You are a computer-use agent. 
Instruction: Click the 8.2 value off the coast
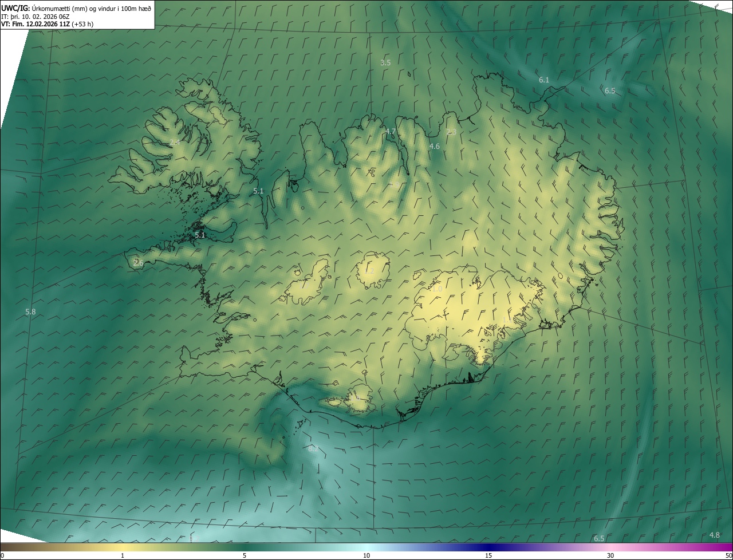tap(313, 449)
